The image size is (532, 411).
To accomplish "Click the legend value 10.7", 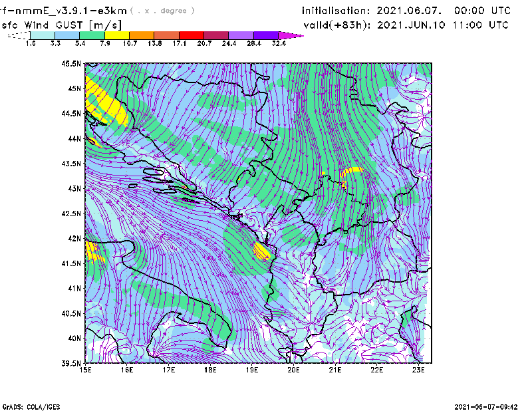I will (130, 43).
